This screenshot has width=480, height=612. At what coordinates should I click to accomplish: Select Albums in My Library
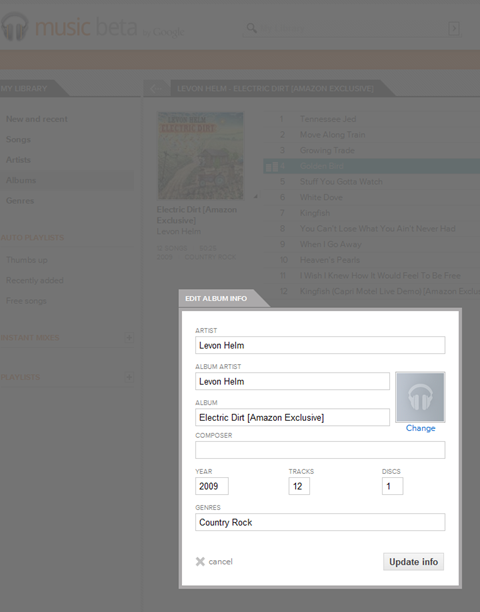(x=21, y=180)
